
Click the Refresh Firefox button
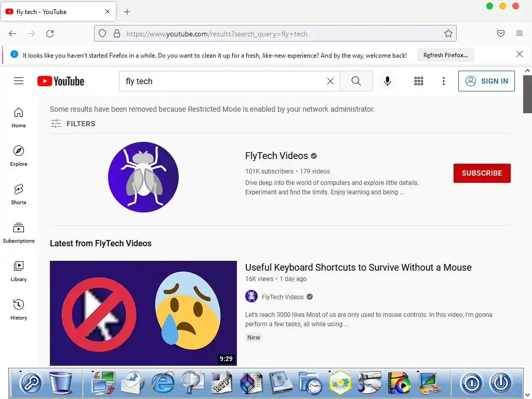(x=445, y=55)
